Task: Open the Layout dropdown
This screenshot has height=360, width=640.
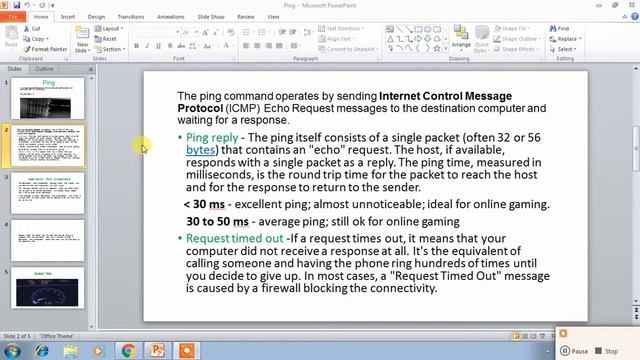Action: pyautogui.click(x=109, y=29)
